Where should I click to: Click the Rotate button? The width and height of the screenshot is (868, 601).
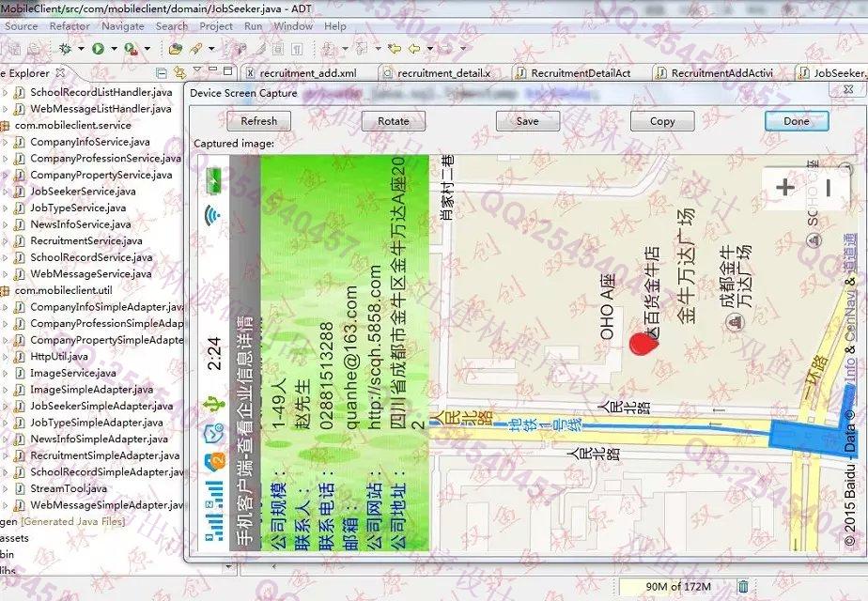point(393,120)
